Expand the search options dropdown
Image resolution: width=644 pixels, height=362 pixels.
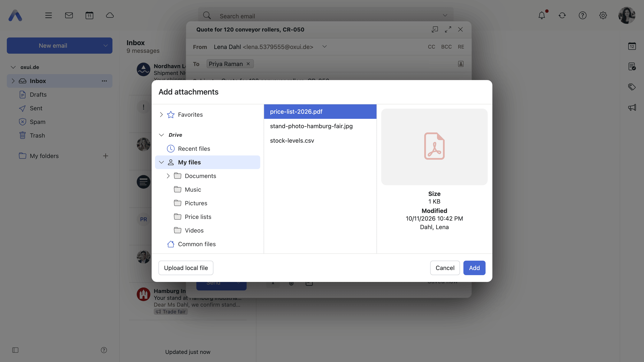(x=445, y=16)
